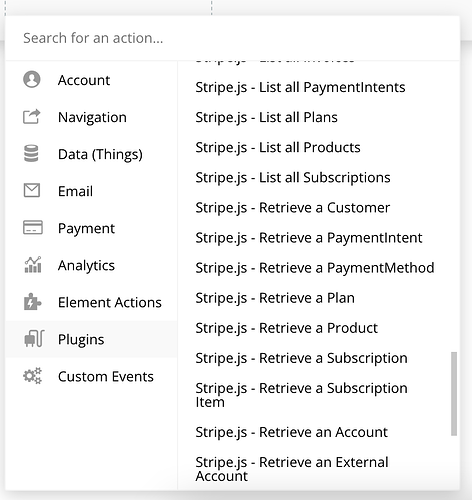Focus the Search for an action field
472x500 pixels.
tap(232, 38)
